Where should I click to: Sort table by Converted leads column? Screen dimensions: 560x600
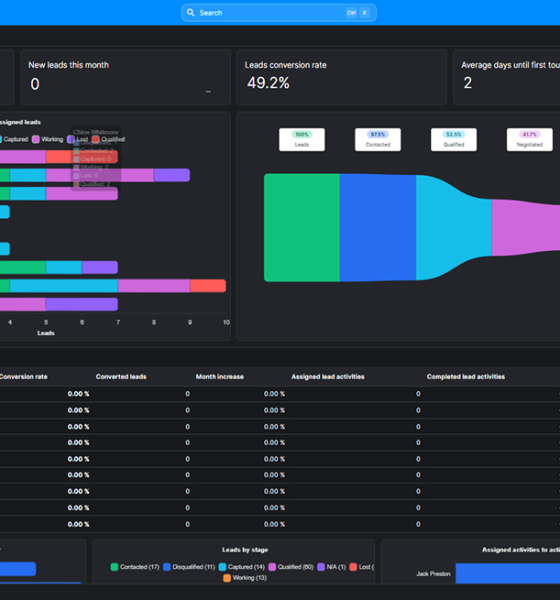click(x=121, y=377)
